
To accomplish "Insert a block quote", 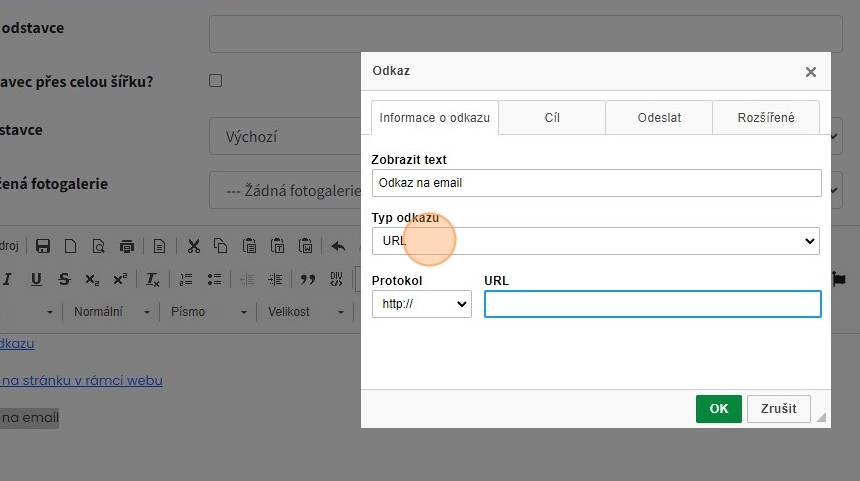I will coord(308,279).
